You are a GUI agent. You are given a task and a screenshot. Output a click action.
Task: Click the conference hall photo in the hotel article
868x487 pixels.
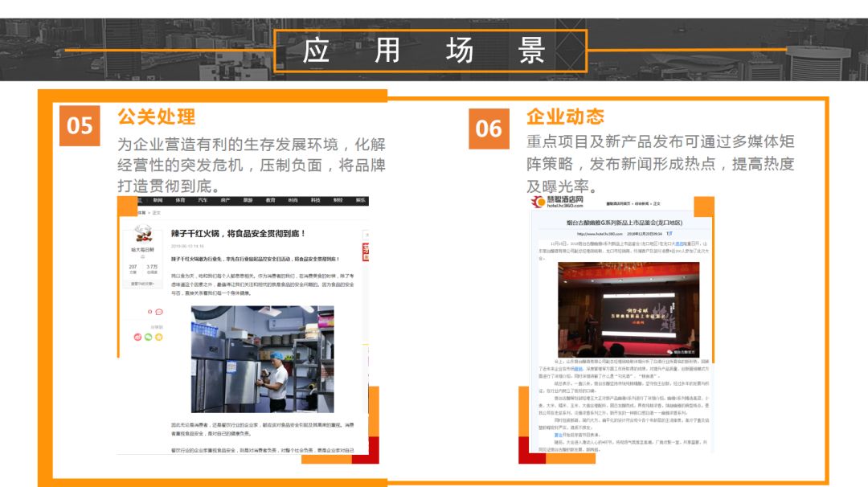(628, 309)
